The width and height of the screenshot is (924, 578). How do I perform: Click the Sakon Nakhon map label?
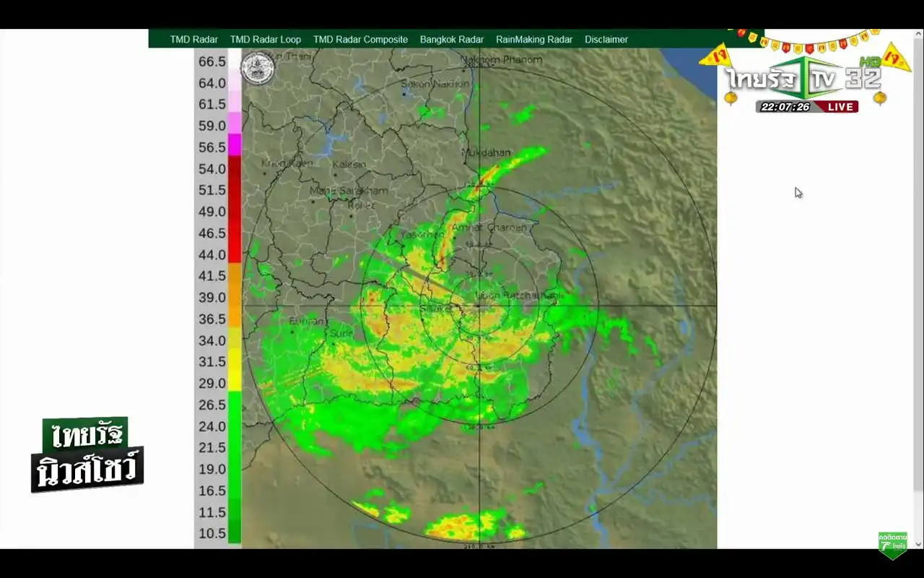tap(435, 84)
